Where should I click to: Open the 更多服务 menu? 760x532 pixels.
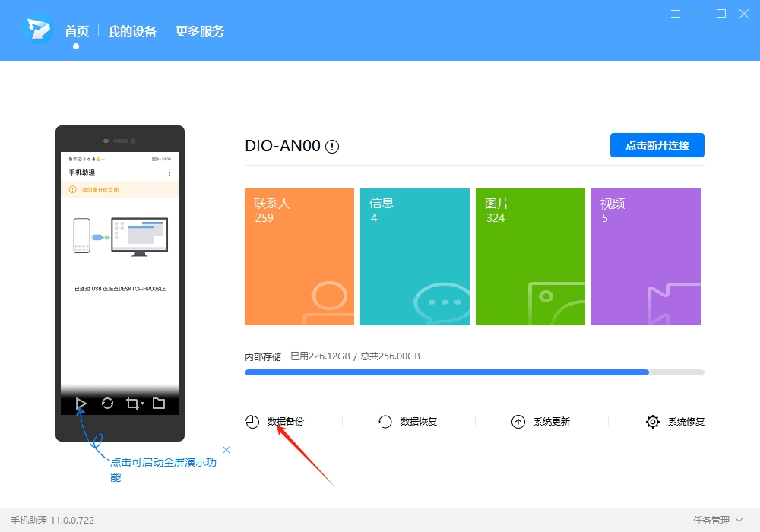(x=199, y=31)
